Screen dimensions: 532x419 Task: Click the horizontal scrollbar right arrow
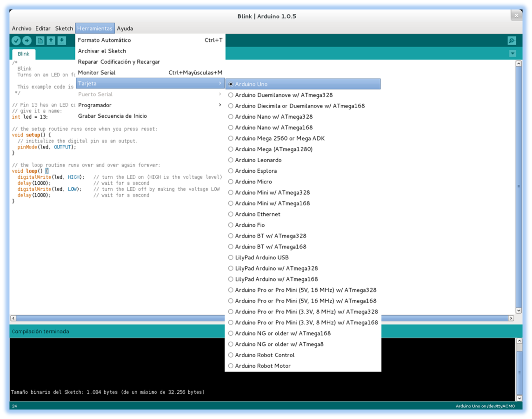(x=511, y=318)
